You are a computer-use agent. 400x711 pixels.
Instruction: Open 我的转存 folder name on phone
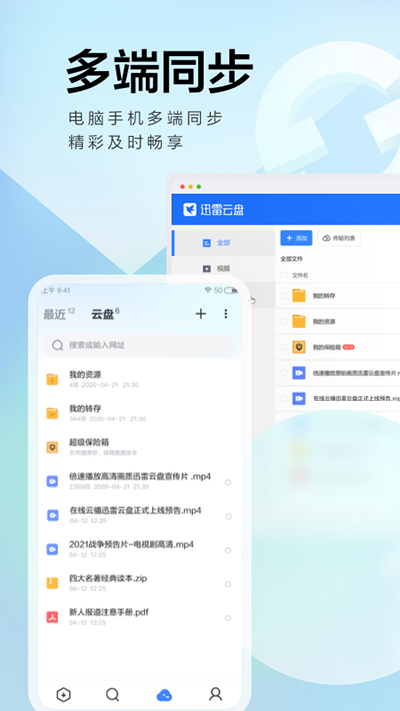tap(85, 409)
